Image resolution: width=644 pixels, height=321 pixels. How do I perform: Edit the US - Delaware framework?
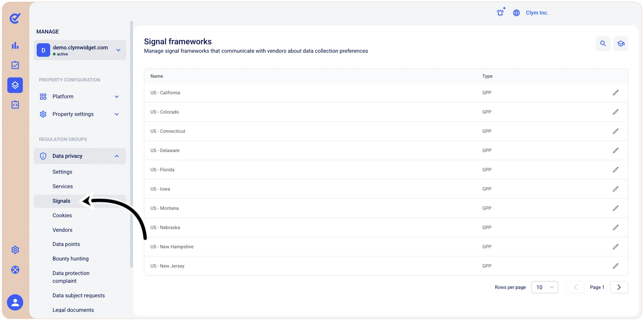click(x=615, y=151)
